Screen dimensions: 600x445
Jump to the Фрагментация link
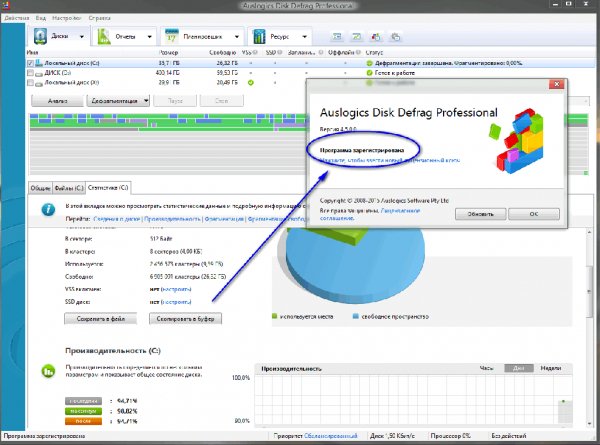click(x=224, y=219)
